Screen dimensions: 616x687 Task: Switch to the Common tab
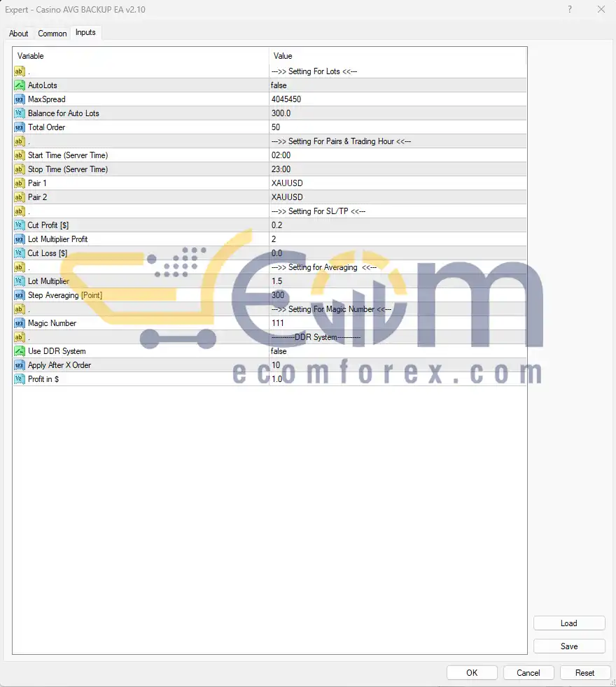pyautogui.click(x=52, y=33)
